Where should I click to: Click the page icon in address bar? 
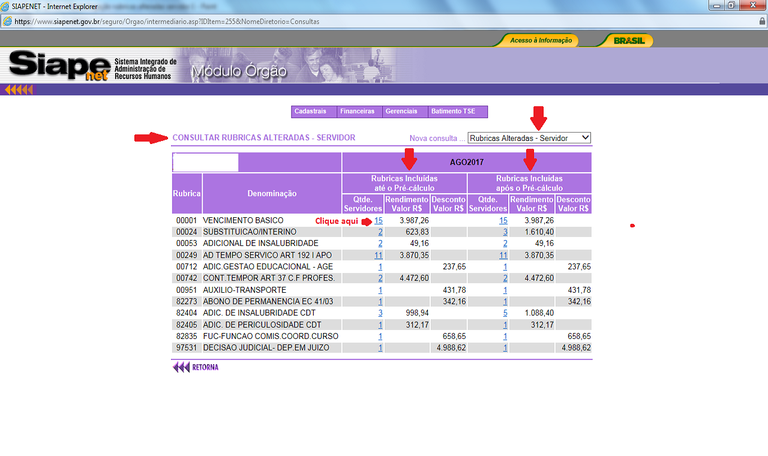click(7, 21)
